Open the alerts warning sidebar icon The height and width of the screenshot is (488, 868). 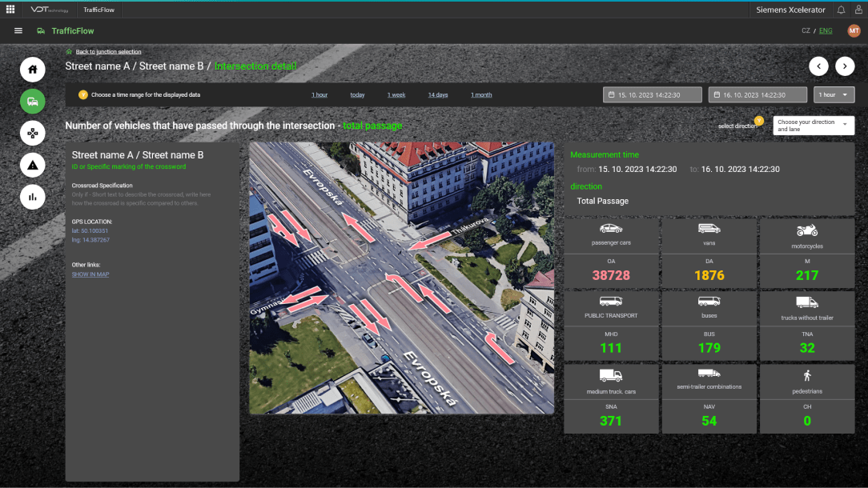pos(33,165)
